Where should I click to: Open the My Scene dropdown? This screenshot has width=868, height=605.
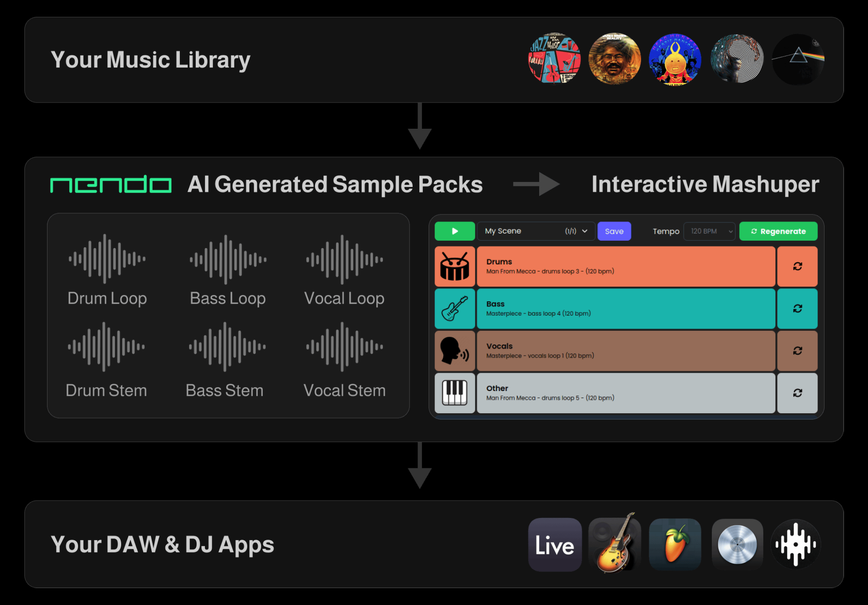point(536,231)
